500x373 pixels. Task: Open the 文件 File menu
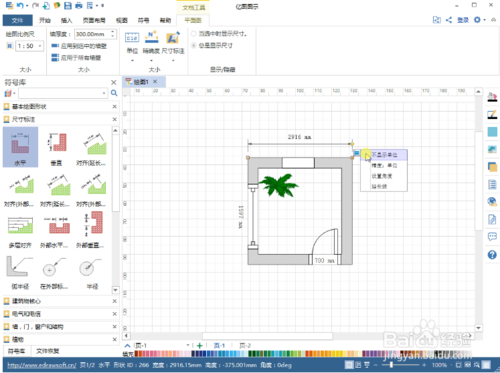click(x=18, y=20)
